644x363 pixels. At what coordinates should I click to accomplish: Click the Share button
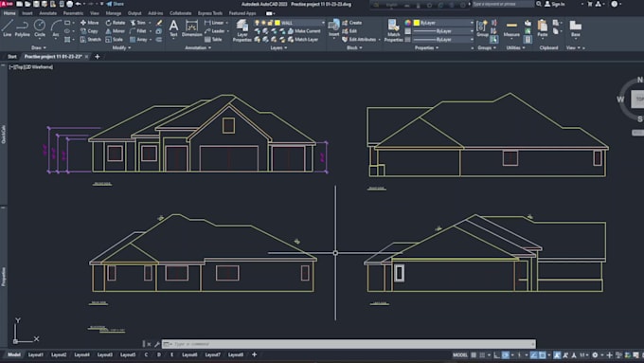pyautogui.click(x=116, y=4)
